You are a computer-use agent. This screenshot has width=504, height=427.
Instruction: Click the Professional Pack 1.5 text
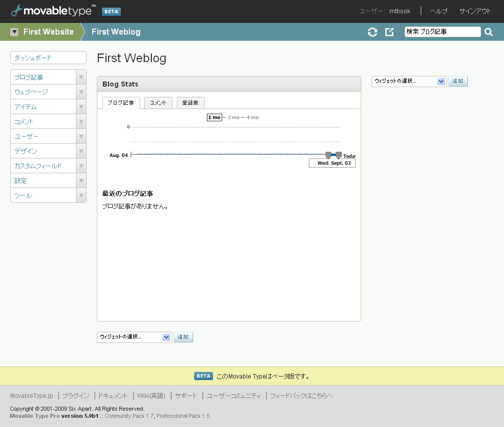(183, 416)
